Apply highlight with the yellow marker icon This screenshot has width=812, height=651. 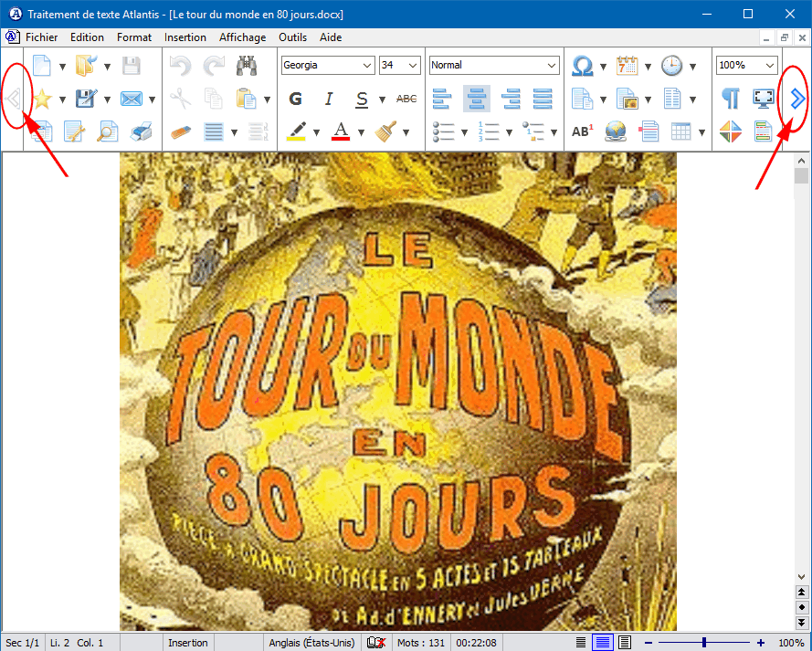(x=296, y=131)
